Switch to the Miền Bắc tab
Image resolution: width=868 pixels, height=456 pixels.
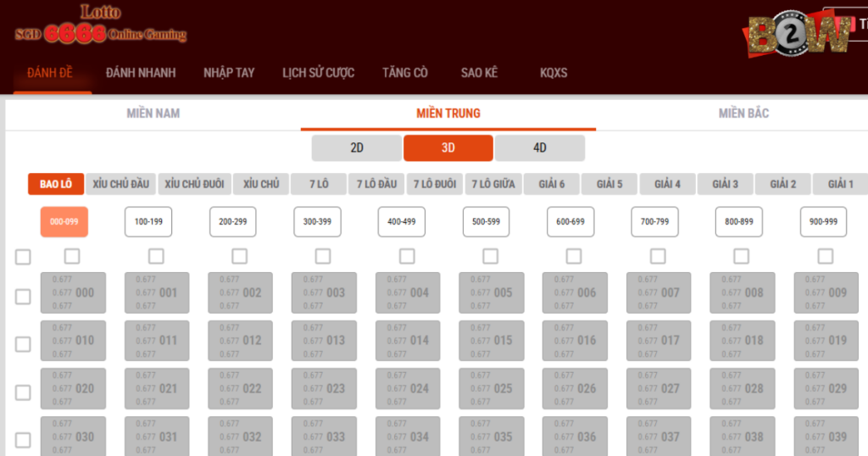(743, 113)
